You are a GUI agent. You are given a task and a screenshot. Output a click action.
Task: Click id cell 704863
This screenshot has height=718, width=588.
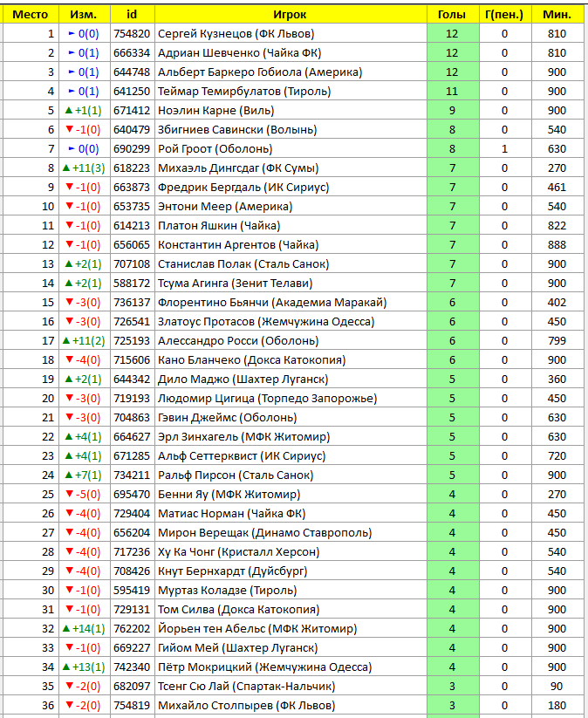click(x=133, y=418)
